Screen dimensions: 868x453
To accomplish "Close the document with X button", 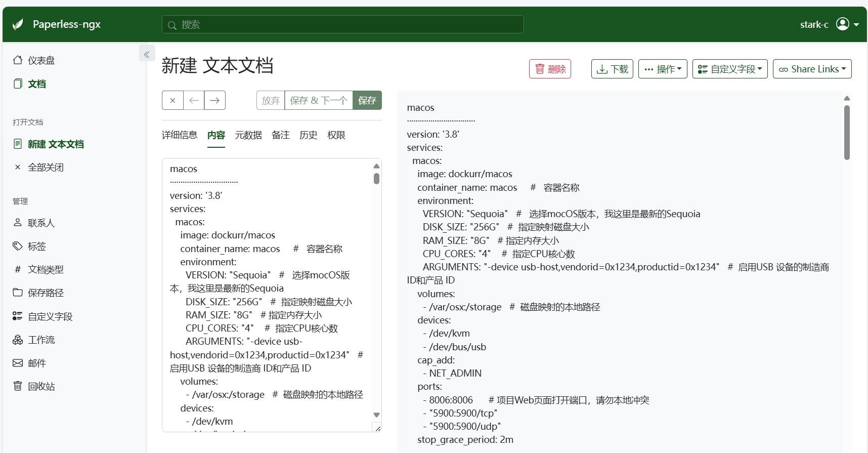I will coord(172,100).
